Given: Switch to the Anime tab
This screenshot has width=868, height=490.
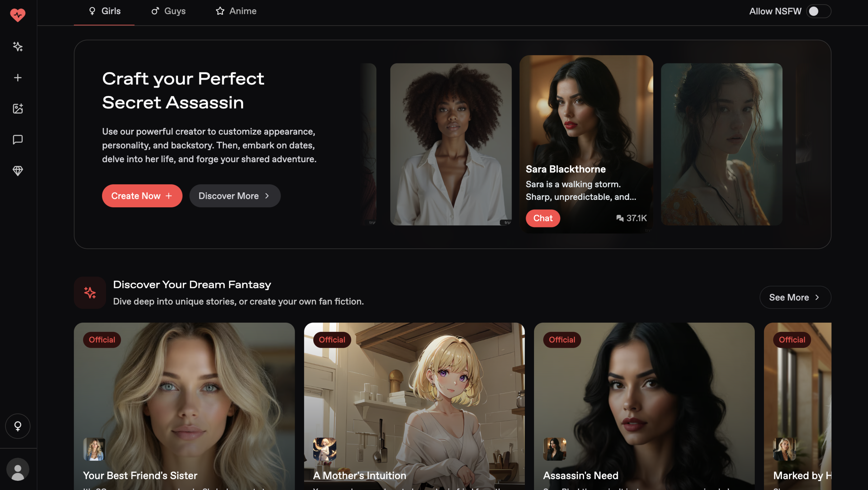Looking at the screenshot, I should [236, 11].
